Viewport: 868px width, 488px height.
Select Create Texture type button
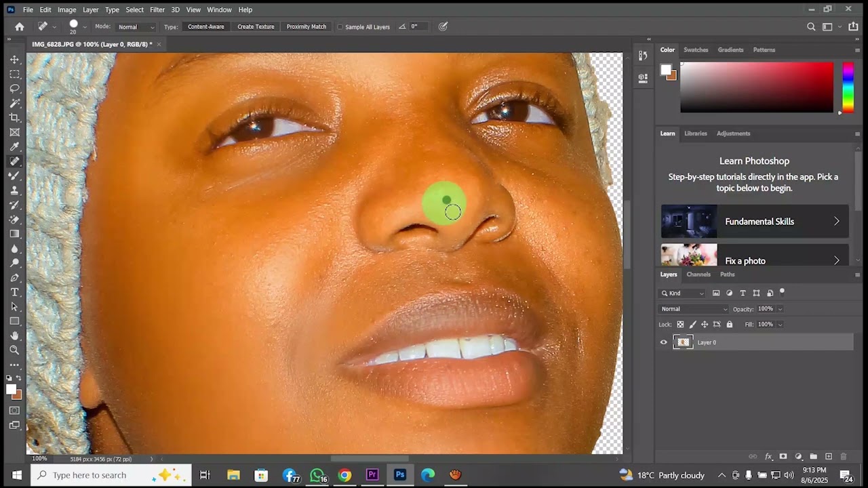pos(256,27)
